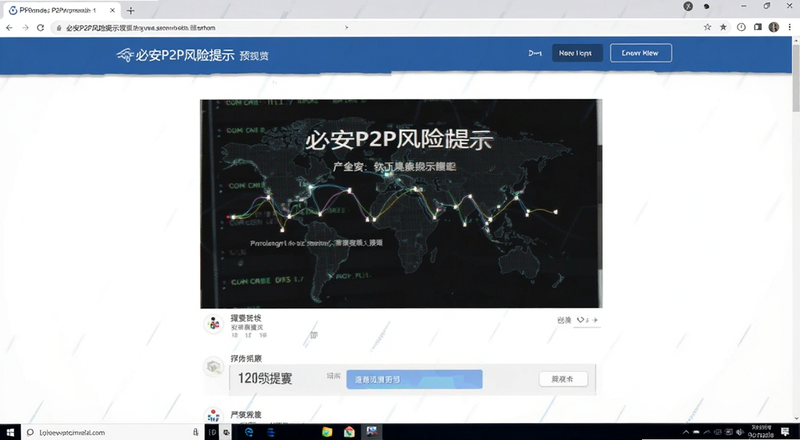Open the red and green app icon on the taskbar

[349, 432]
